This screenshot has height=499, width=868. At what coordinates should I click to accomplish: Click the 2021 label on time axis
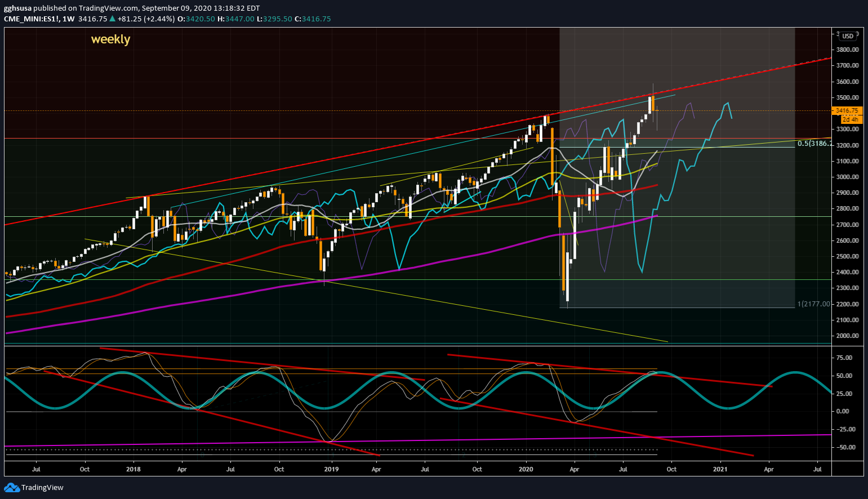720,469
